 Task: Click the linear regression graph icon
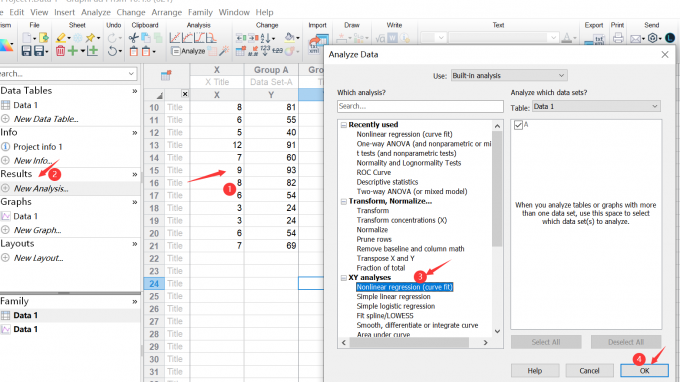[x=175, y=38]
